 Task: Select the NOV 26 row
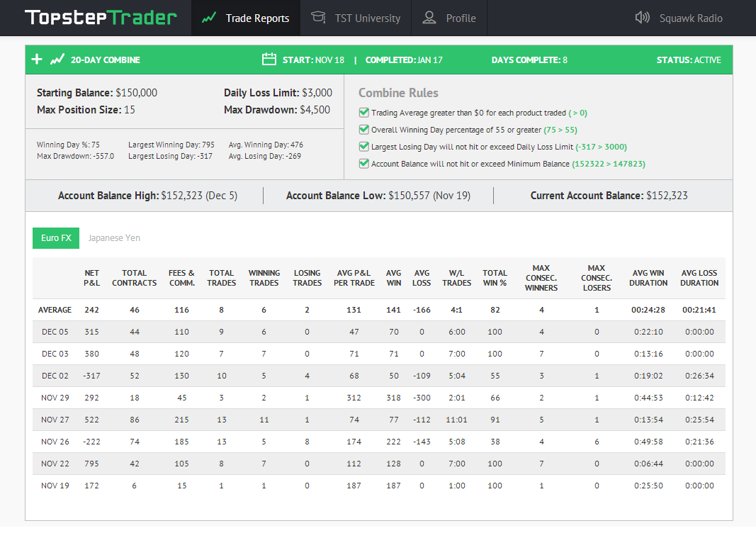[379, 442]
